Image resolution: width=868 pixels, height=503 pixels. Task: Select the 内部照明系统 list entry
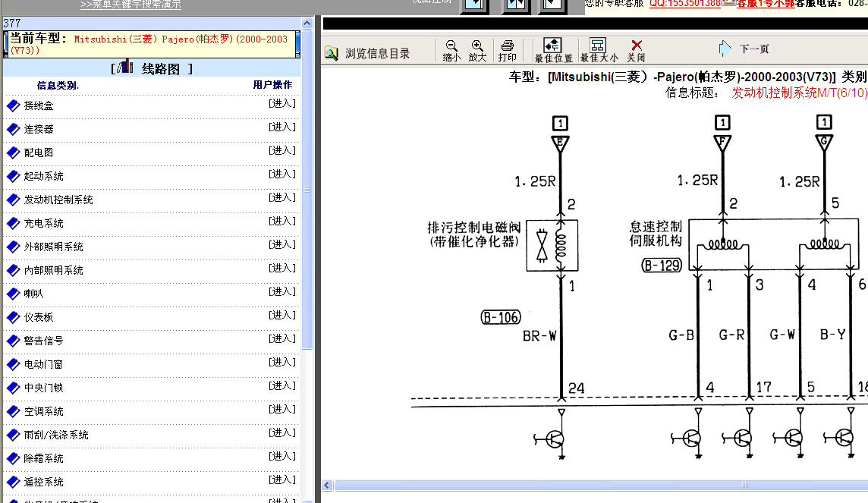[54, 271]
